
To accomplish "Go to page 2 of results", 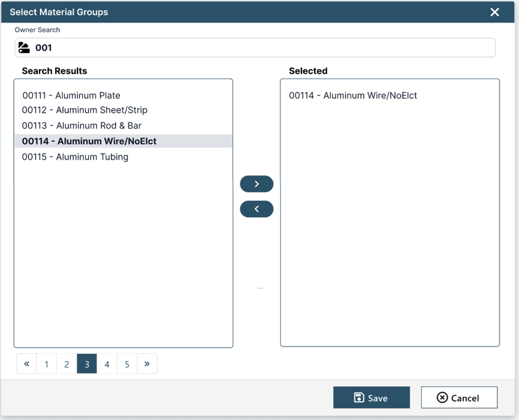I will (66, 363).
